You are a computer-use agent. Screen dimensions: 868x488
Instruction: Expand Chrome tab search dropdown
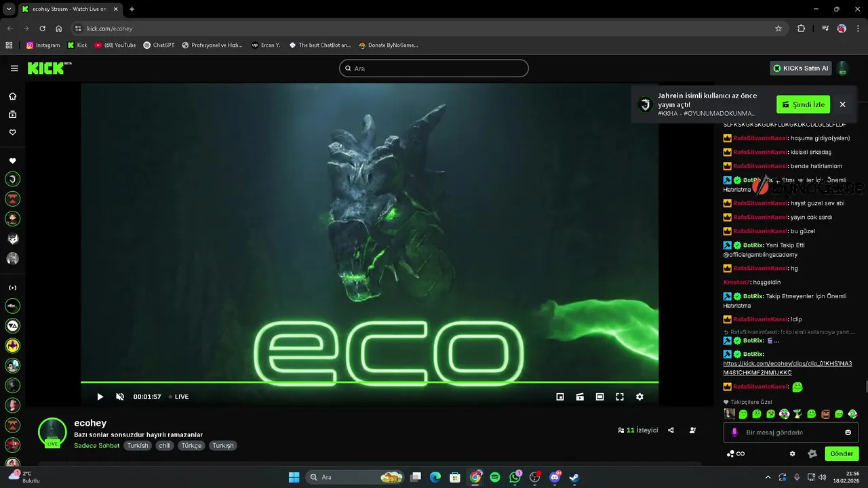[x=9, y=9]
